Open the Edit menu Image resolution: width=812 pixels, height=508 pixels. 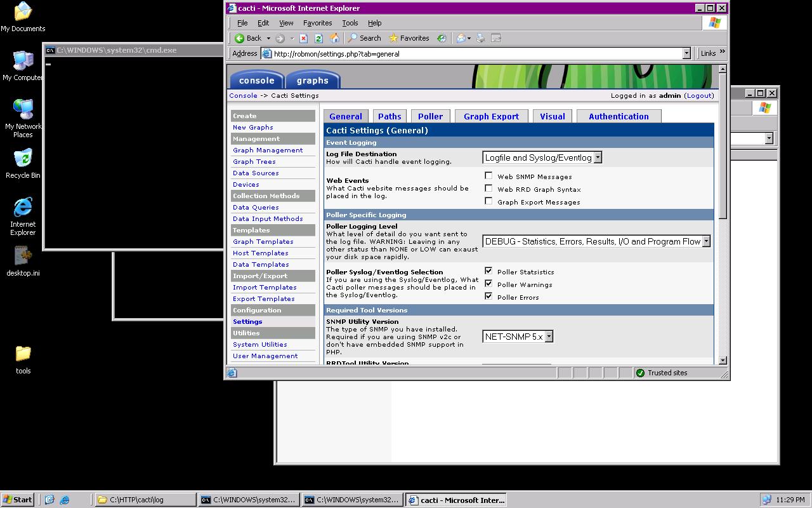pyautogui.click(x=263, y=23)
